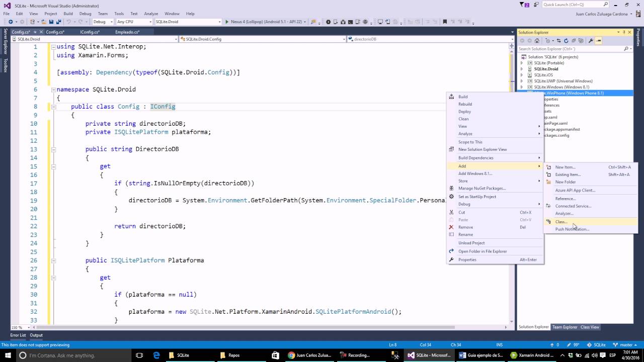Open Windows Store from taskbar
Screen dimensions: 644x362
275,355
